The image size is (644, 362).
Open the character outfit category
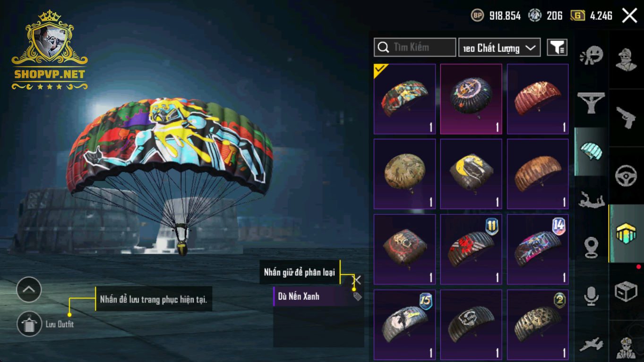(x=626, y=59)
